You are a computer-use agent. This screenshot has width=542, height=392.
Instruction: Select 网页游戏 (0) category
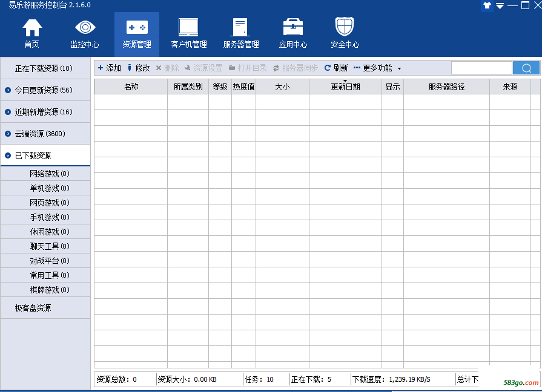[45, 203]
